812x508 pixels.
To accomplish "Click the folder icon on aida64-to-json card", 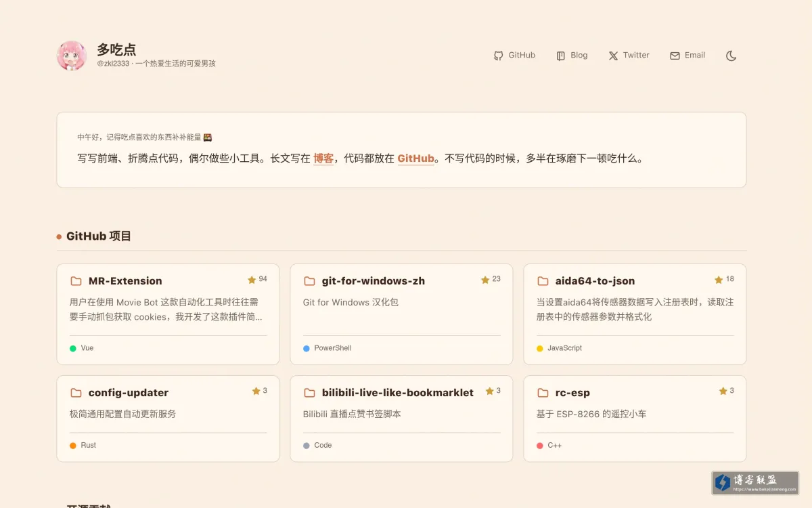I will click(543, 281).
